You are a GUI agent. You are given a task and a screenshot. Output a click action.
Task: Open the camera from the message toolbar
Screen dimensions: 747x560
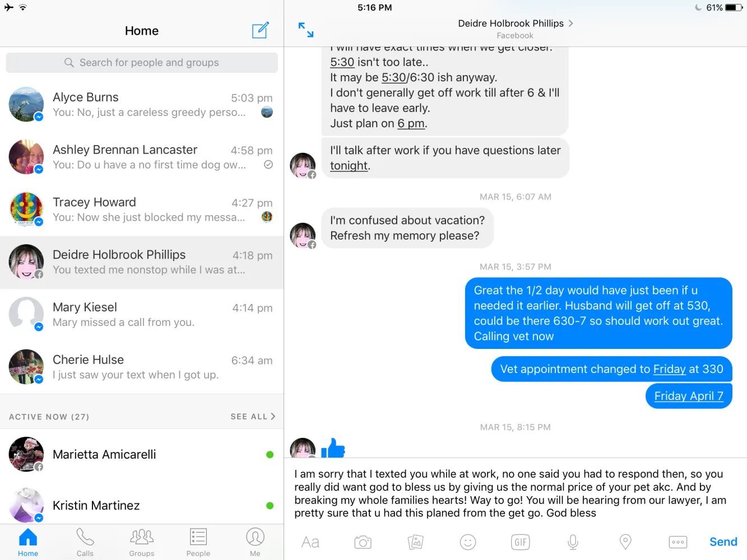[x=363, y=542]
